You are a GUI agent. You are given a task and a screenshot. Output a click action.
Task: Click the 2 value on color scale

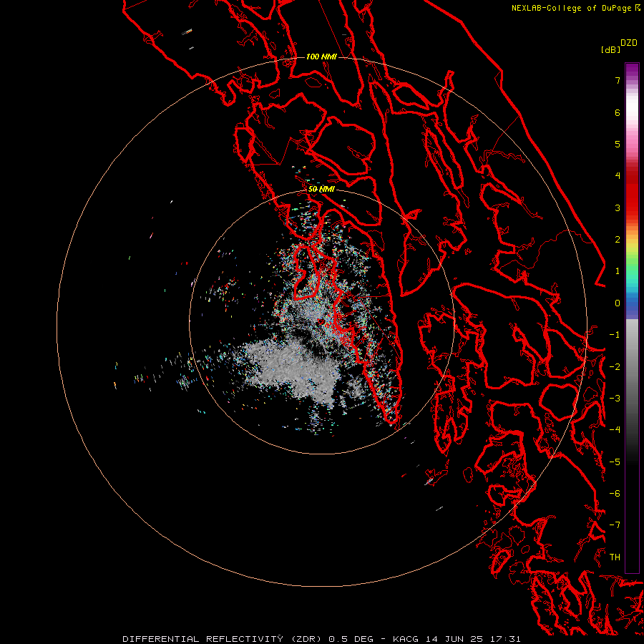click(x=618, y=240)
